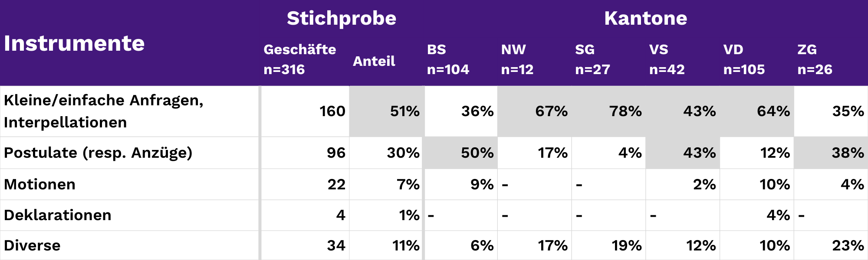The width and height of the screenshot is (868, 260).
Task: Click the Postulate (resp. Anzüge) row label
Action: [x=98, y=153]
